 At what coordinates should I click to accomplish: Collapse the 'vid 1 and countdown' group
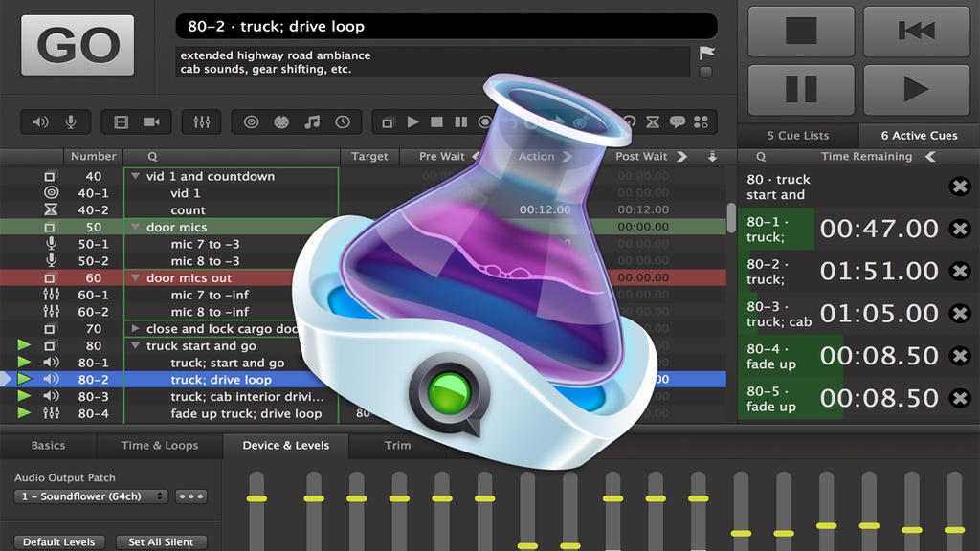tap(136, 177)
